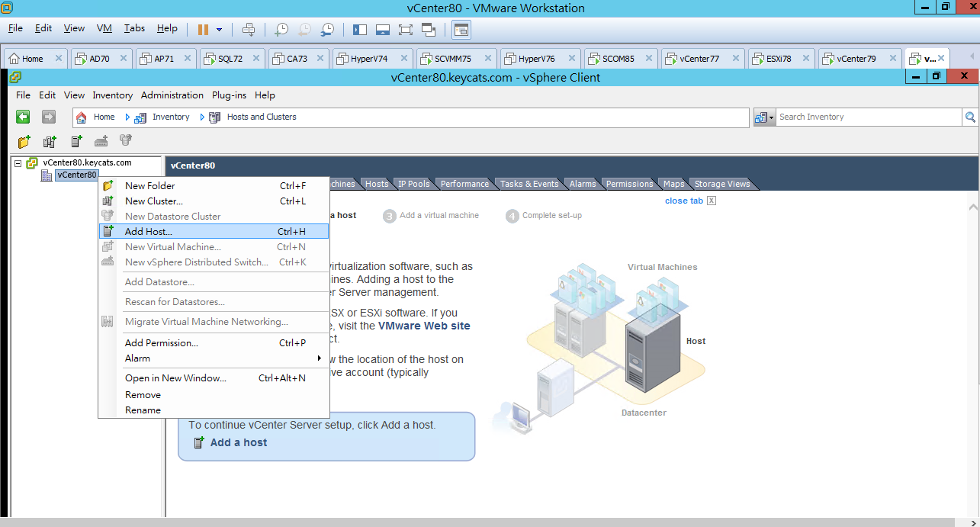980x527 pixels.
Task: Switch to the ESXi78 VM tab
Action: coord(781,58)
